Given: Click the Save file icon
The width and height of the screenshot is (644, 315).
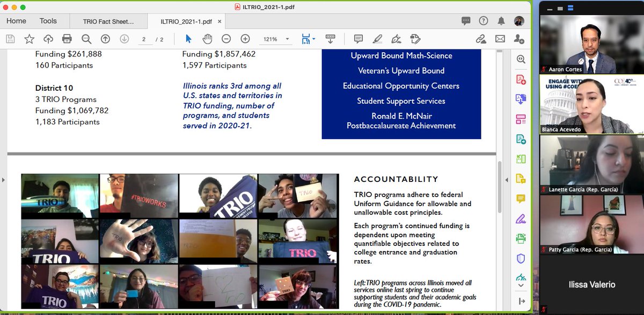Looking at the screenshot, I should click(10, 39).
